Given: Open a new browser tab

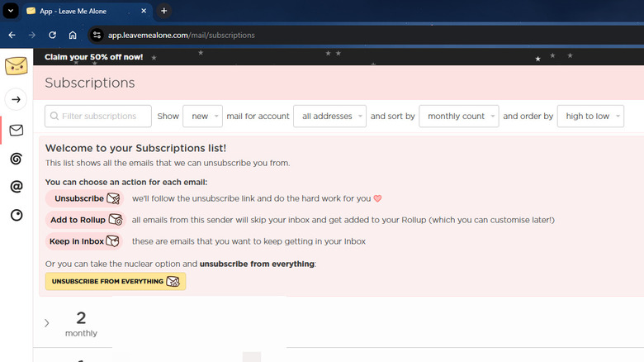Looking at the screenshot, I should [163, 11].
